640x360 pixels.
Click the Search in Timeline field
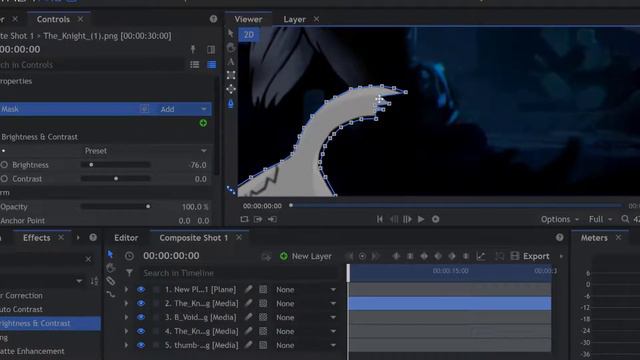239,273
